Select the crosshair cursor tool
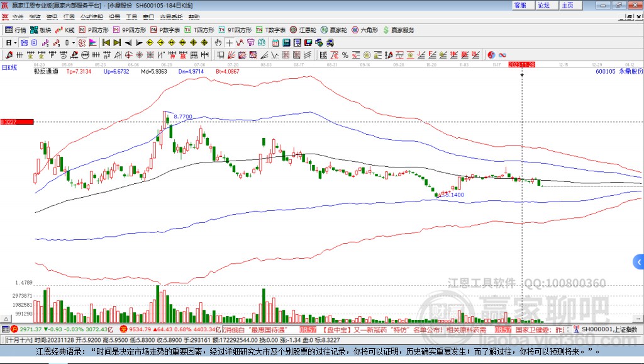 click(229, 43)
